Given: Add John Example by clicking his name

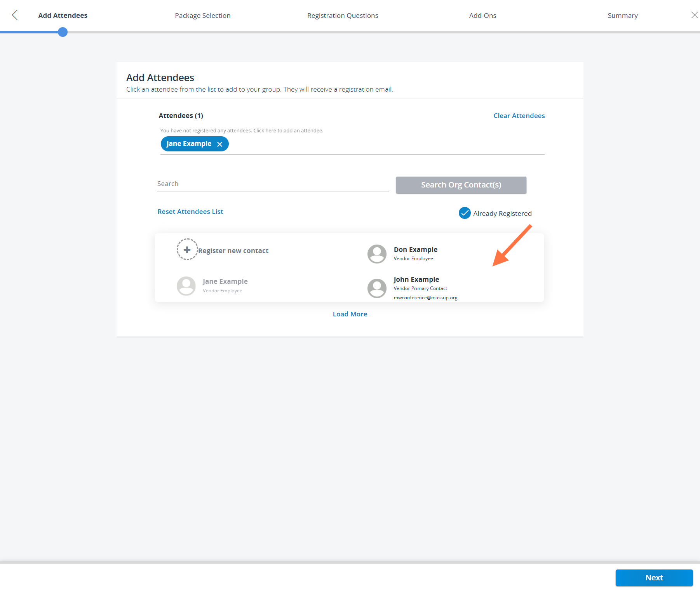Looking at the screenshot, I should (416, 280).
